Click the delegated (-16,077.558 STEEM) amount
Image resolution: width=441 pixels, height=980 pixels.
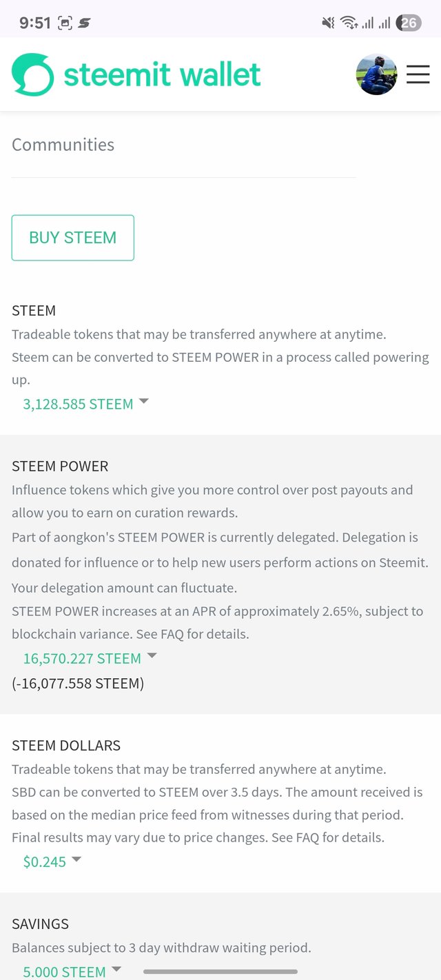(78, 684)
